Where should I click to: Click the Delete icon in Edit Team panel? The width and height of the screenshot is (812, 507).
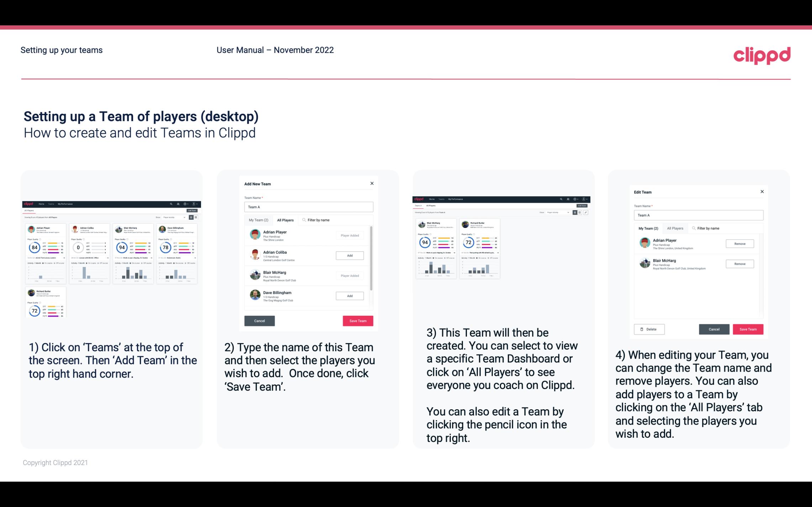(x=648, y=329)
